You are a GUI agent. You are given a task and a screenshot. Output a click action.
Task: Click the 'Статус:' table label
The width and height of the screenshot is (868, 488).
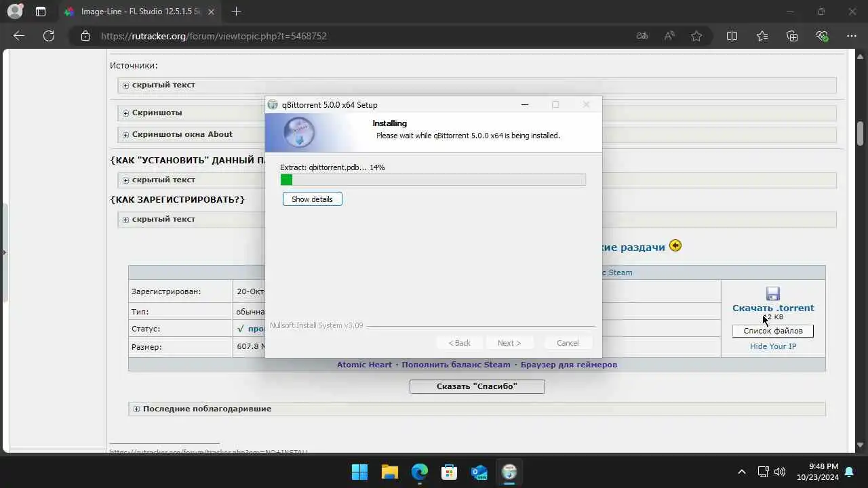coord(146,329)
